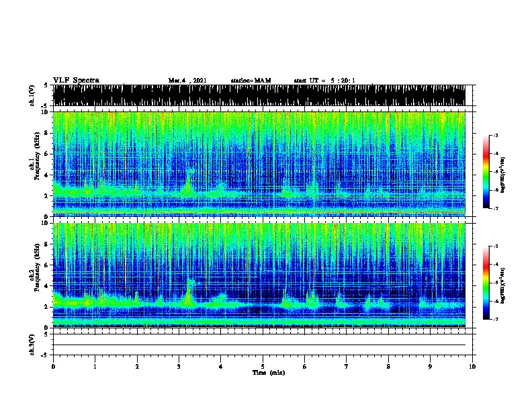Click the "ch.3(V)" axis label
Viewport: 532px width, 411px height.
tap(32, 345)
